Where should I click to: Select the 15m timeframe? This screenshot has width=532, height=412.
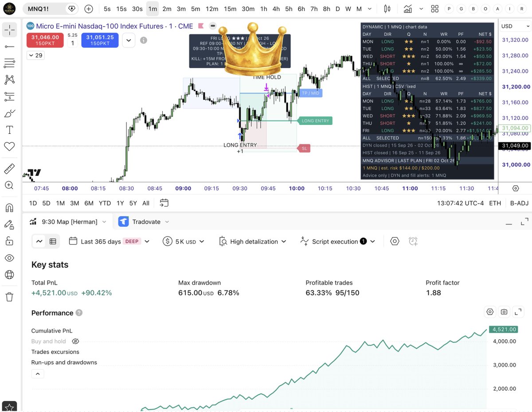pyautogui.click(x=230, y=9)
